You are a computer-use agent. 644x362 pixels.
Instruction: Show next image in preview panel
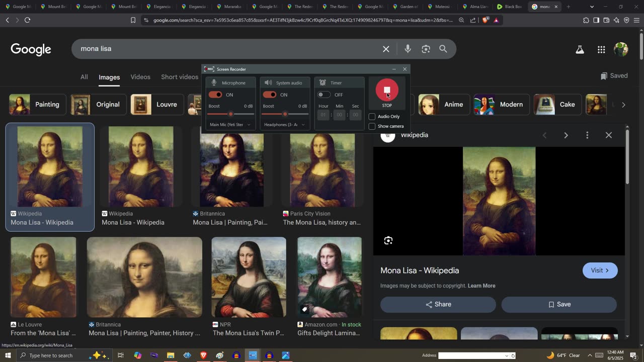[566, 135]
